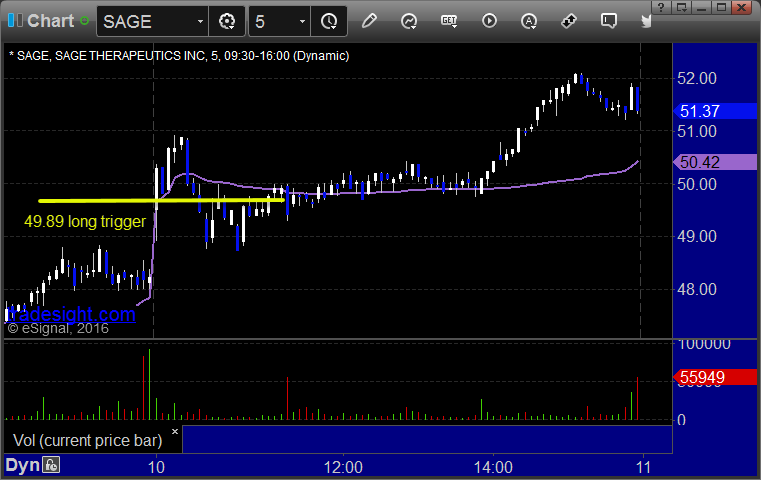Close the chart window with red X
Screen dimensions: 761x480
click(741, 7)
